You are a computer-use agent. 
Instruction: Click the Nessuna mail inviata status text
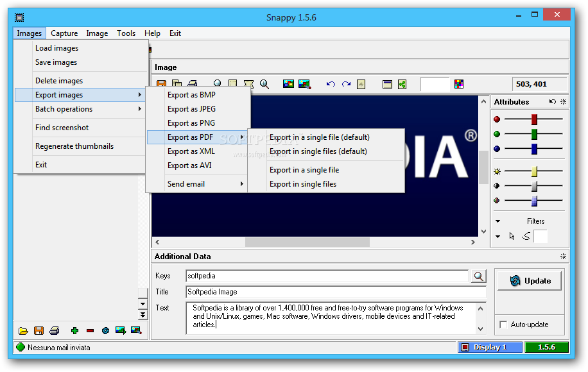(x=59, y=348)
